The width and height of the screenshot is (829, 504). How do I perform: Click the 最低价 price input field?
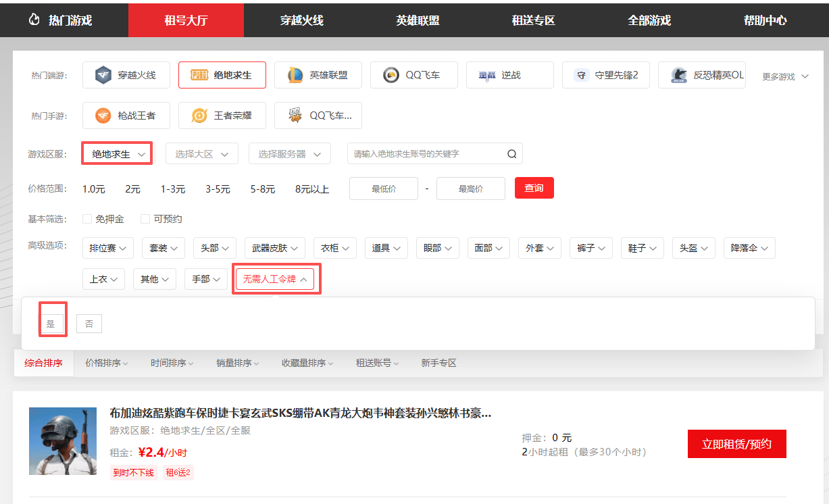(x=383, y=188)
